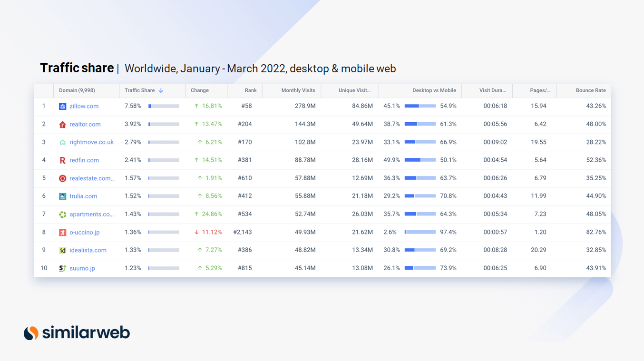Viewport: 644px width, 361px height.
Task: Click the suumo.jp traffic share bar
Action: coord(164,268)
